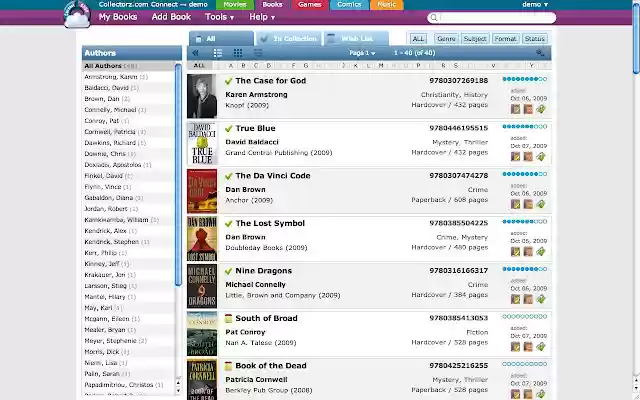
Task: Click edit pencil icon for Nine Dragons
Action: [516, 299]
